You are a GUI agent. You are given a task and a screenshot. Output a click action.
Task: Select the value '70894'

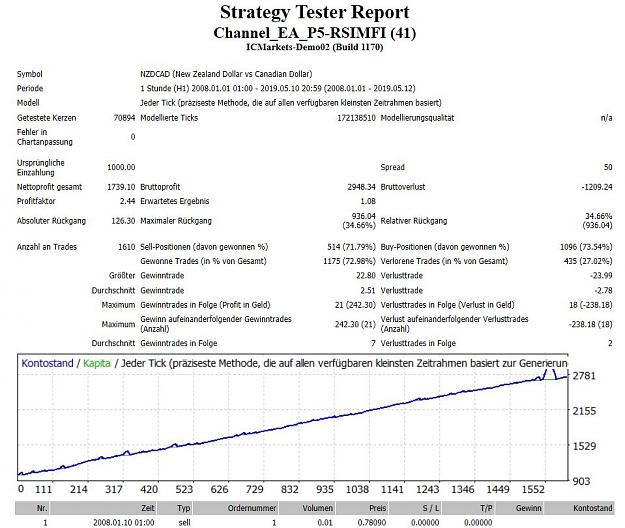tap(124, 118)
